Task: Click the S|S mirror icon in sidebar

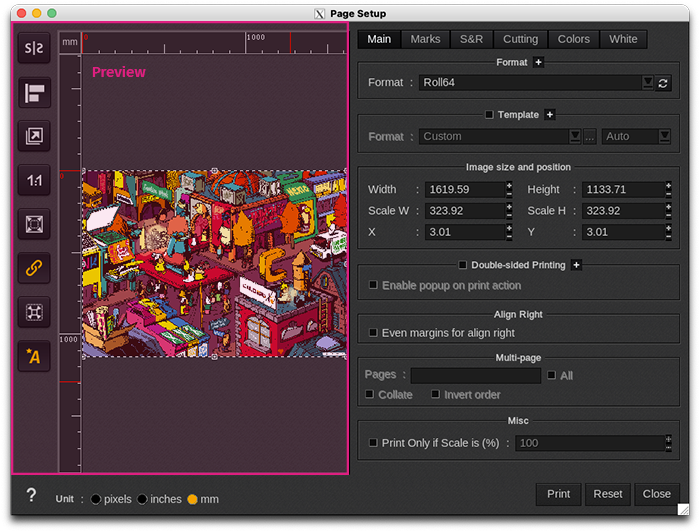Action: (34, 48)
